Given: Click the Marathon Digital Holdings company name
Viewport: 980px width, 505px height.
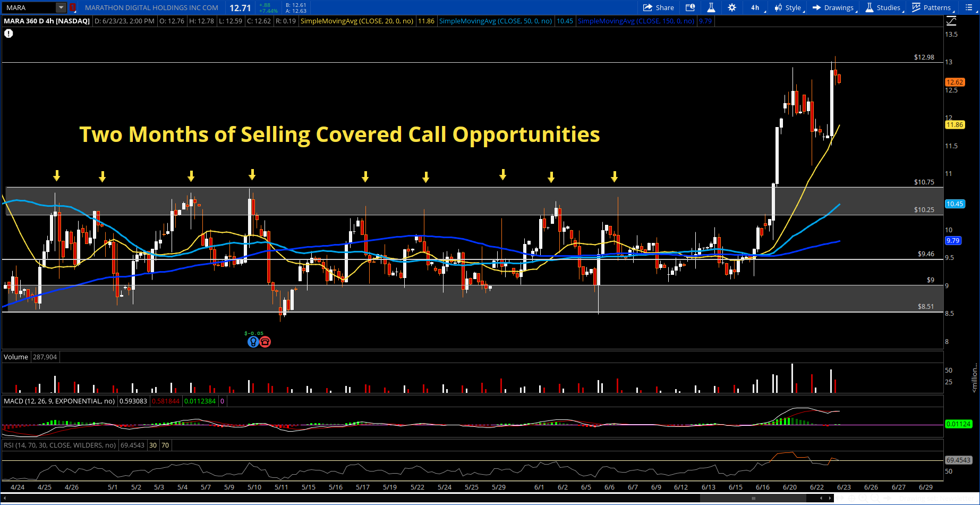Looking at the screenshot, I should pyautogui.click(x=151, y=7).
